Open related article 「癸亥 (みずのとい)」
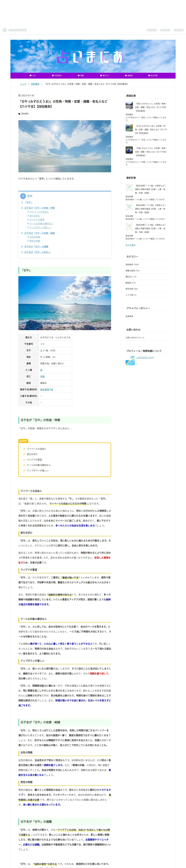Image resolution: width=186 pixels, height=868 pixels. [x=151, y=107]
